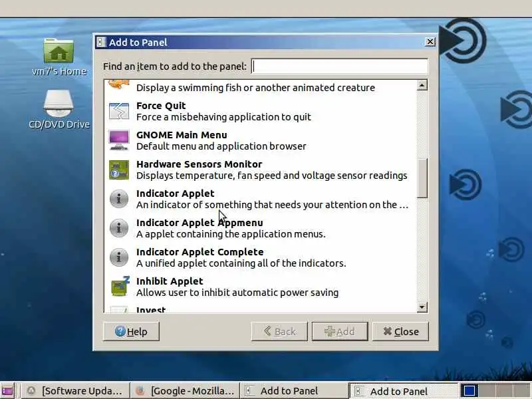Switch to active Add to Panel taskbar entry

coord(404,391)
